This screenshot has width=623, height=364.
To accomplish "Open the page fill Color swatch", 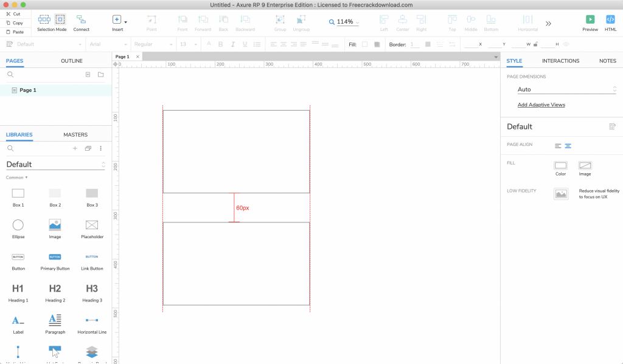I will [560, 165].
